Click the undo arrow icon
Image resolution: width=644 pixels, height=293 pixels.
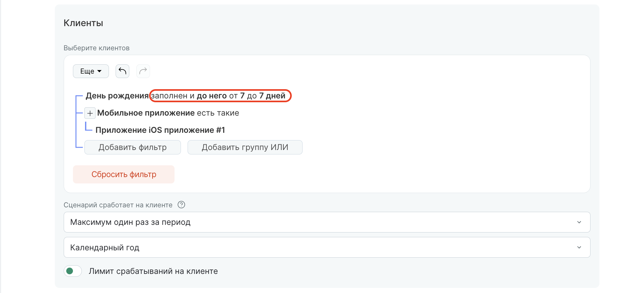click(x=122, y=71)
